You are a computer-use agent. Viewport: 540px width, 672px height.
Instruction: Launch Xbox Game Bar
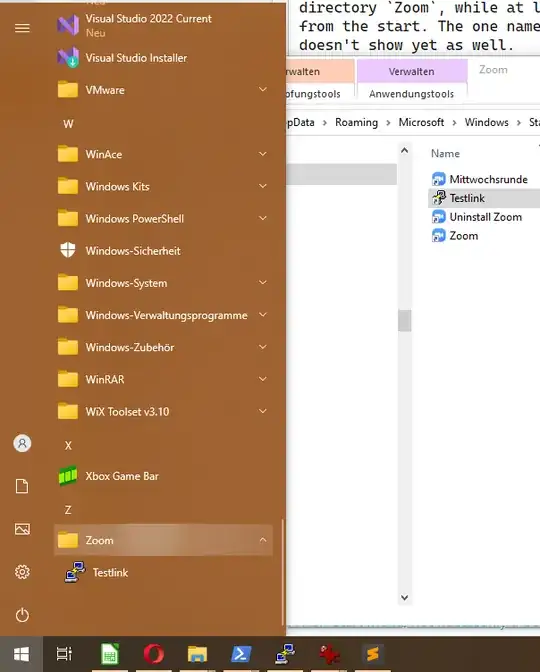[163, 476]
